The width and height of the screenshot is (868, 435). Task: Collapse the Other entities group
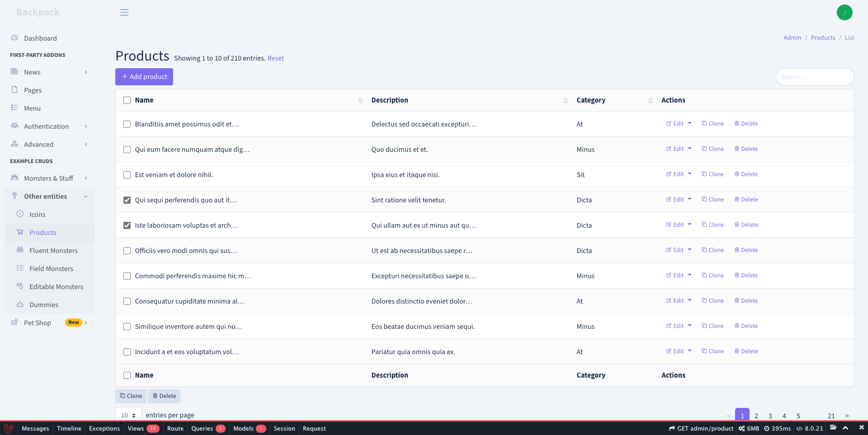[x=50, y=196]
